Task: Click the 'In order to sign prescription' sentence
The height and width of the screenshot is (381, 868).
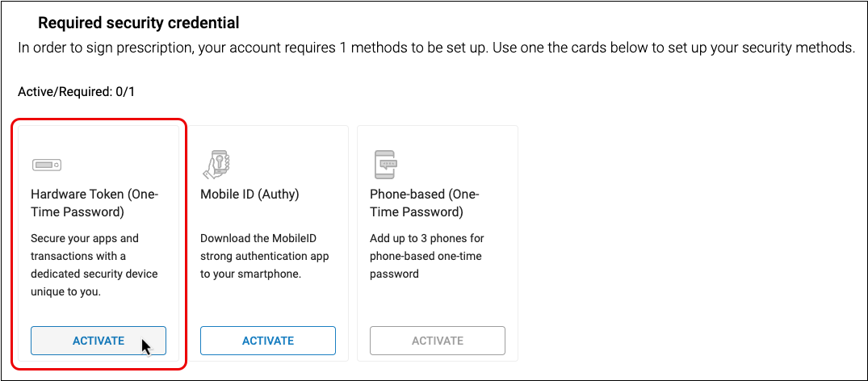Action: pos(254,48)
